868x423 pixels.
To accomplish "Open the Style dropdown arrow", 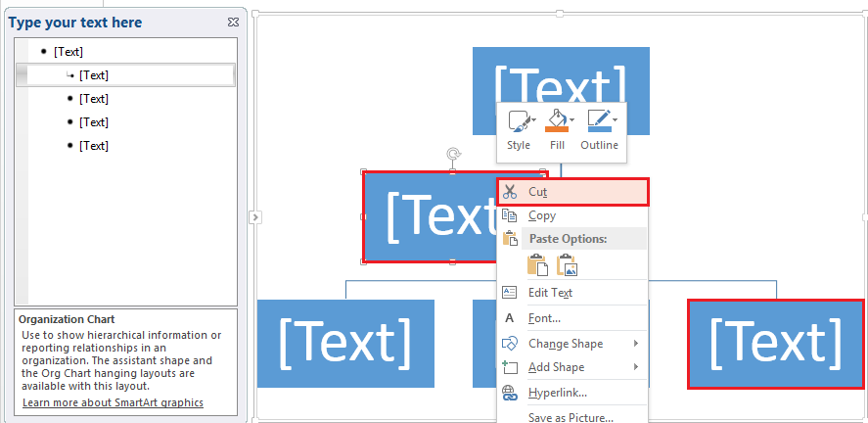I will click(534, 119).
